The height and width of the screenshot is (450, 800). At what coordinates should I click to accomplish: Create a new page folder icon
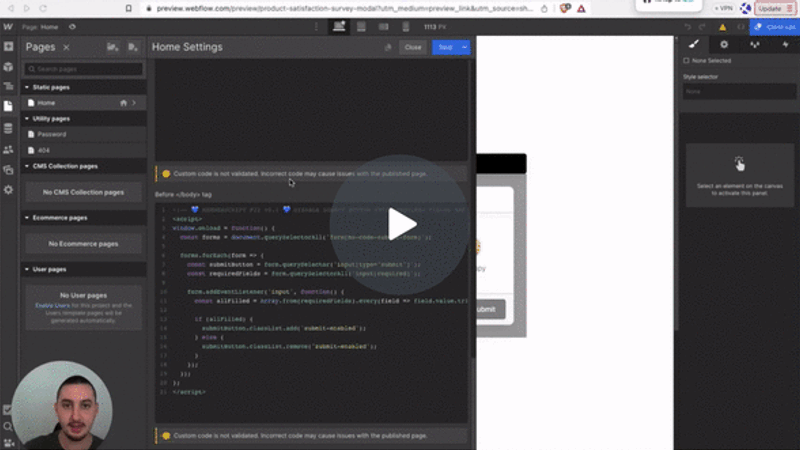click(x=113, y=47)
